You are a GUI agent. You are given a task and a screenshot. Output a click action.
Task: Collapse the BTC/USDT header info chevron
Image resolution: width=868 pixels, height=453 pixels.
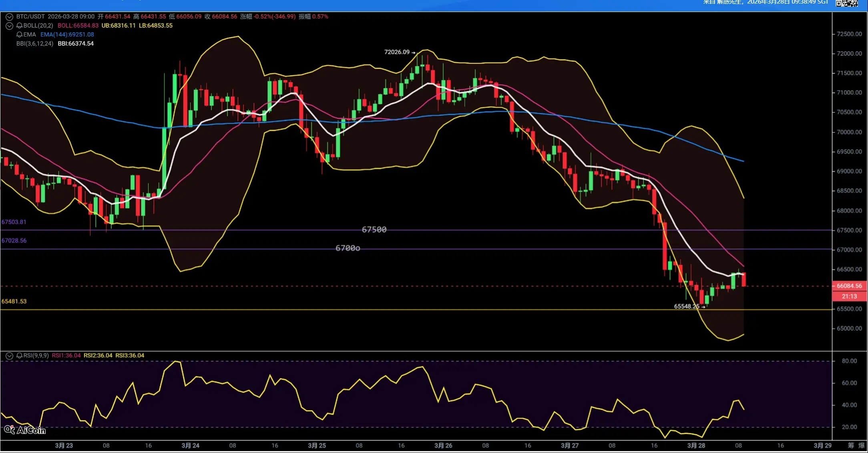(9, 17)
